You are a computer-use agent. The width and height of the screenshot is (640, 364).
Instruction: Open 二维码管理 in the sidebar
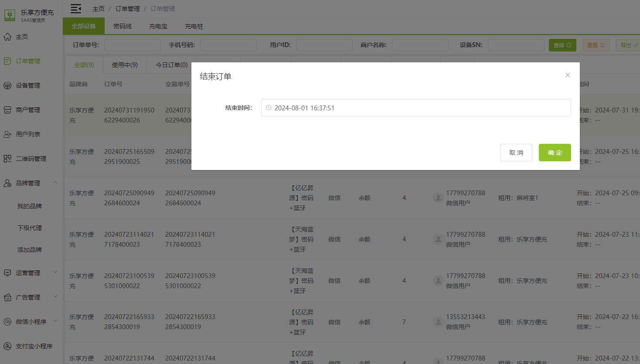[x=31, y=159]
